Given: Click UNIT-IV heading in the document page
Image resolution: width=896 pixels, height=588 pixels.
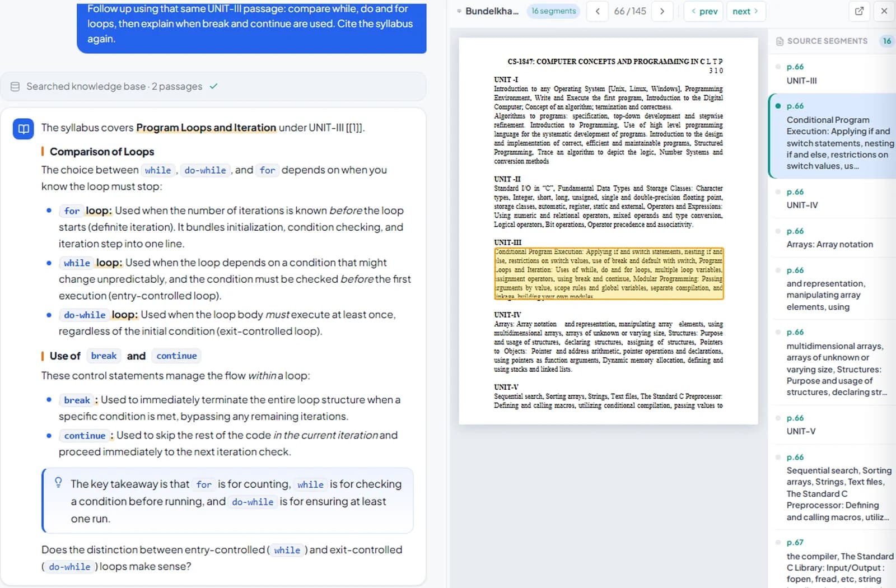Looking at the screenshot, I should click(507, 315).
